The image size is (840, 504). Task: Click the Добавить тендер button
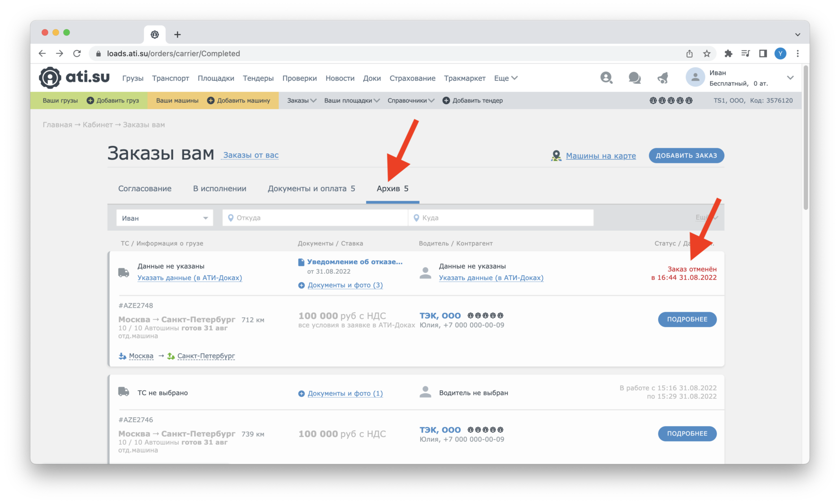(473, 100)
